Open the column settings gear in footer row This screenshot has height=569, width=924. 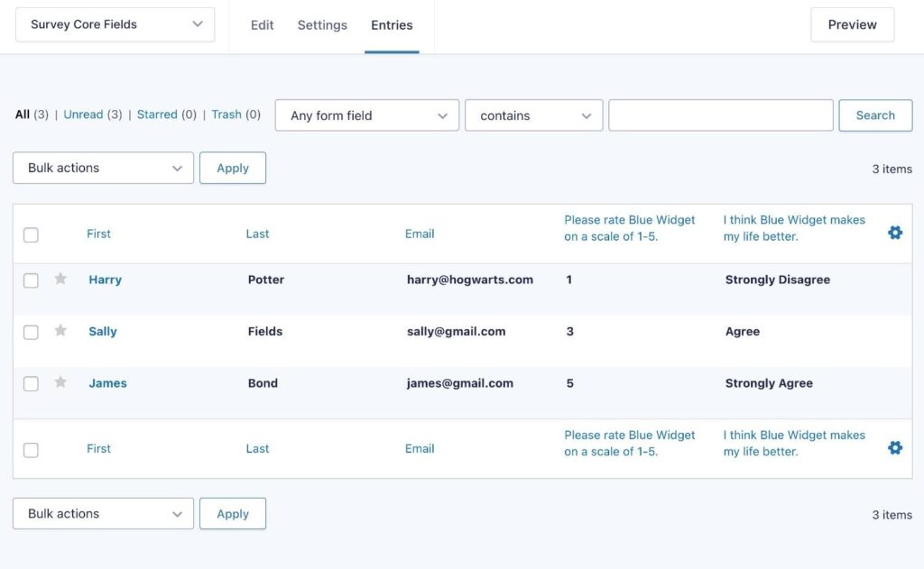click(894, 446)
